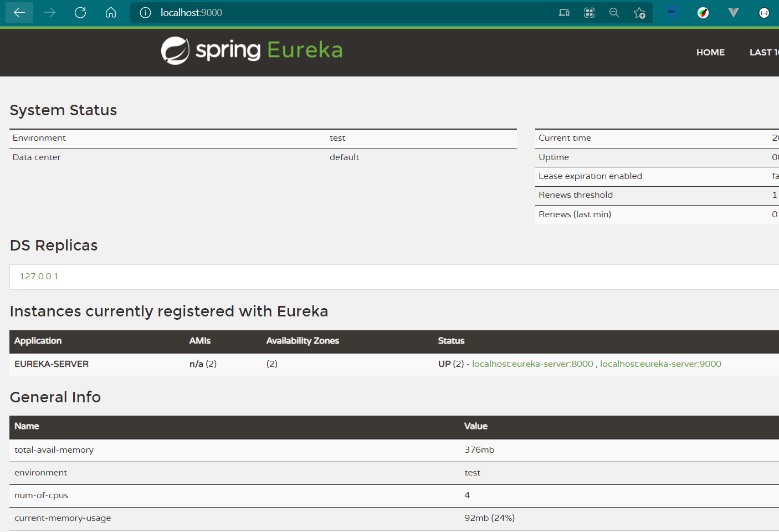Viewport: 779px width, 532px height.
Task: Click the default data center value
Action: pos(344,157)
